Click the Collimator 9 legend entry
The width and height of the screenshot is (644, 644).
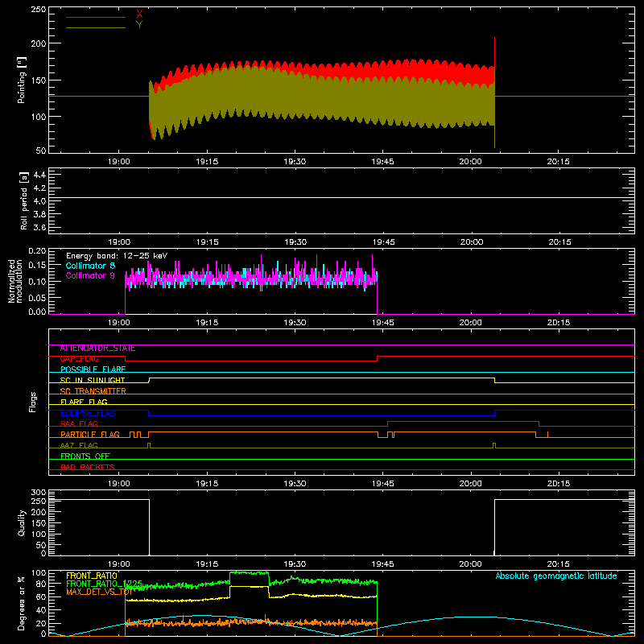90,275
